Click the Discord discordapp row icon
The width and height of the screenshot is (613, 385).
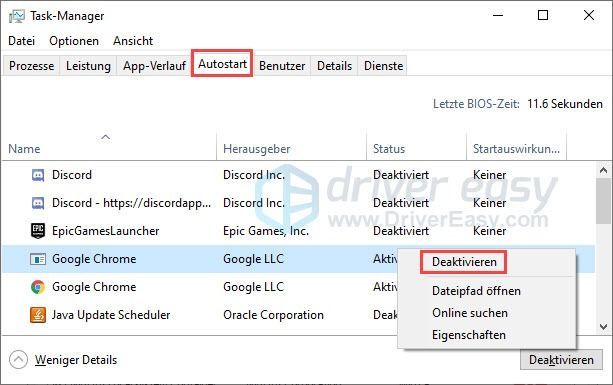pyautogui.click(x=38, y=203)
